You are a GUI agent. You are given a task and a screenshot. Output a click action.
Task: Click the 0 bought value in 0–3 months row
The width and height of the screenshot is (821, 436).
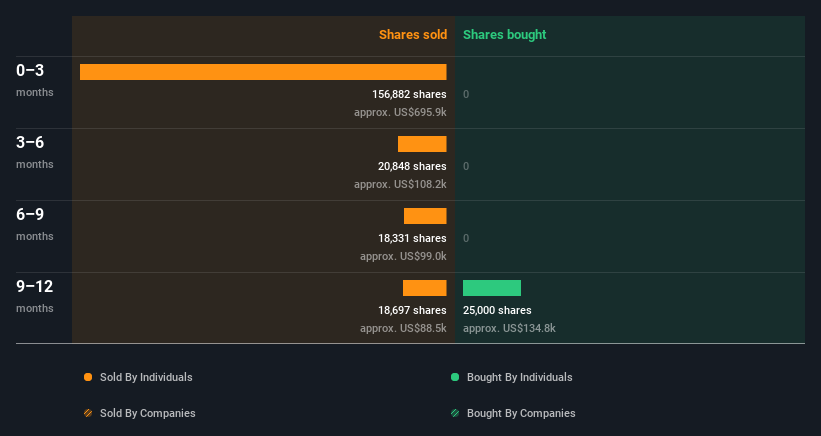pyautogui.click(x=466, y=94)
